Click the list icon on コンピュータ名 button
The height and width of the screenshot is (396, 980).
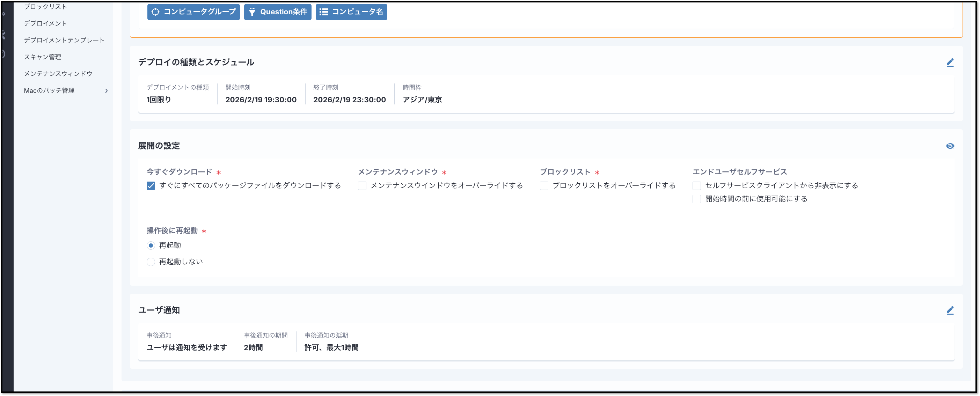(324, 12)
